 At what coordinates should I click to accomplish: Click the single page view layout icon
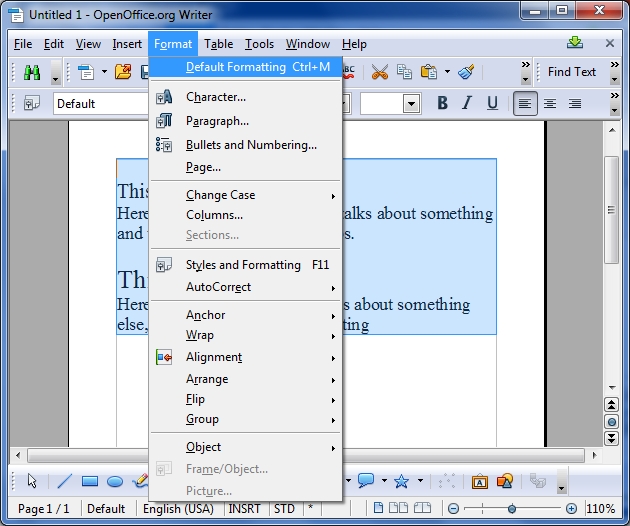378,508
